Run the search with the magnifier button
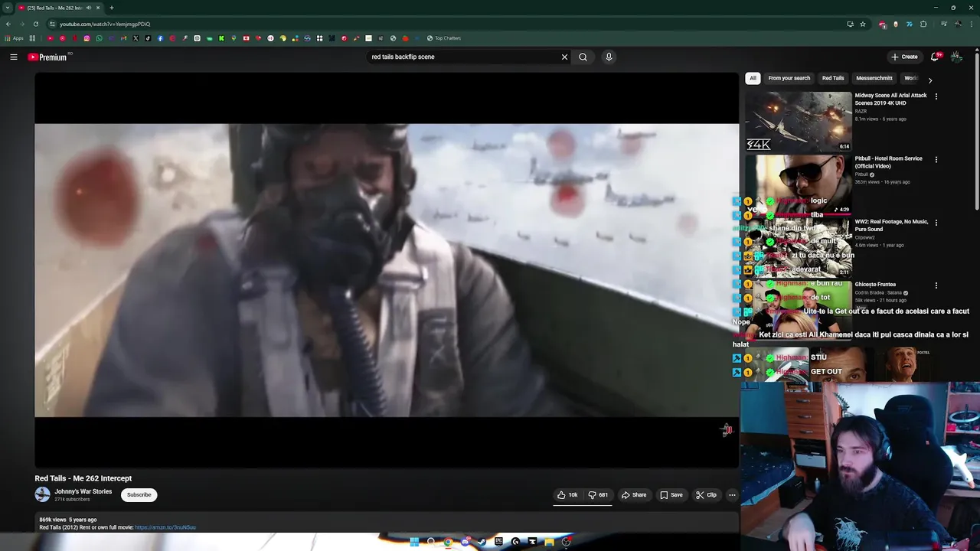This screenshot has width=980, height=551. (x=583, y=57)
